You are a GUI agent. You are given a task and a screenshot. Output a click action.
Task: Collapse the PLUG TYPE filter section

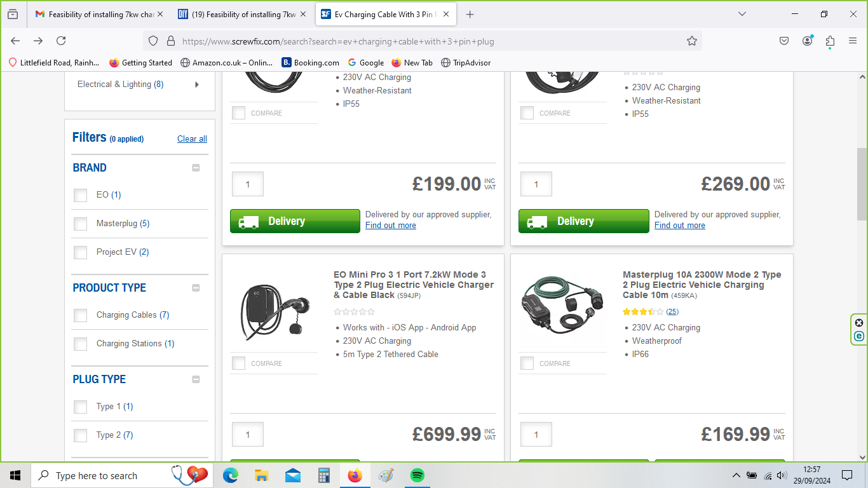point(196,379)
